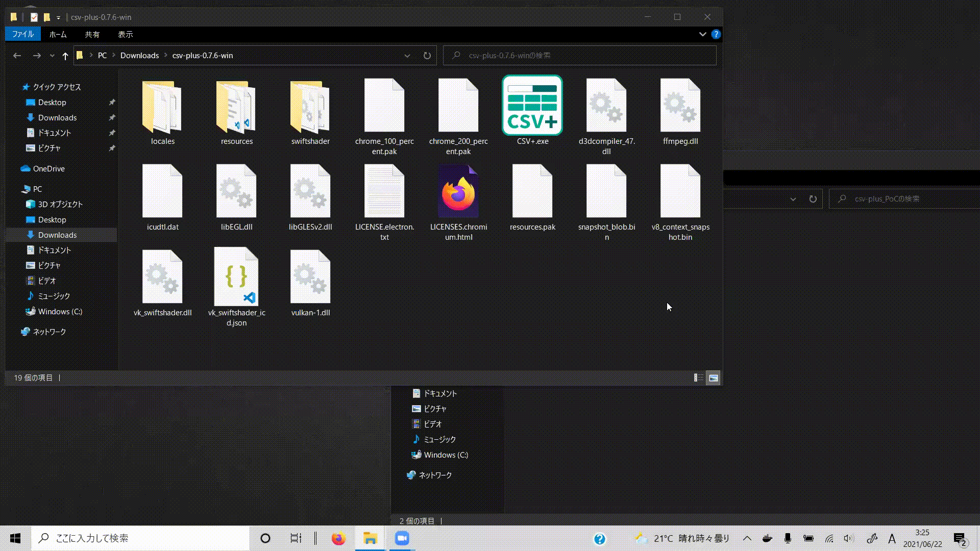Viewport: 980px width, 551px height.
Task: Go to Downloads in the breadcrumb path
Action: [x=139, y=56]
